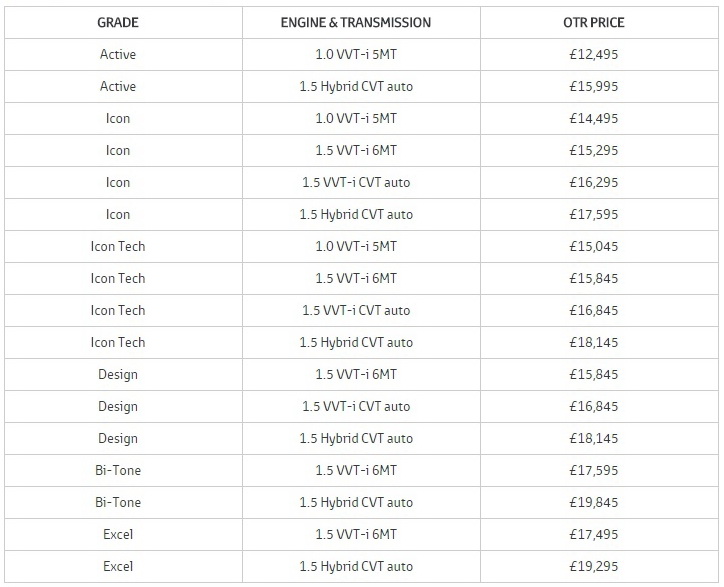
Task: Click the ENGINE & TRANSMISSION column header
Action: pos(356,22)
